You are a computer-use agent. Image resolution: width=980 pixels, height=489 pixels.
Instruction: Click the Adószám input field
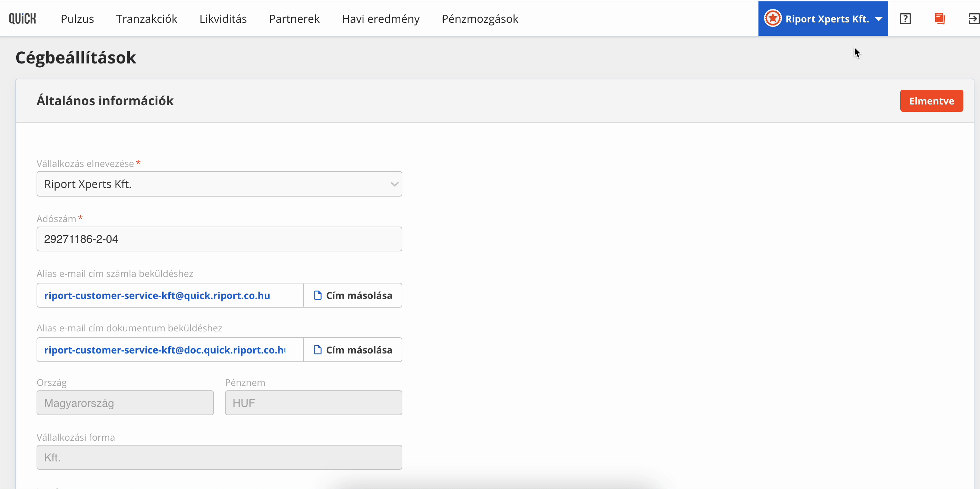219,239
